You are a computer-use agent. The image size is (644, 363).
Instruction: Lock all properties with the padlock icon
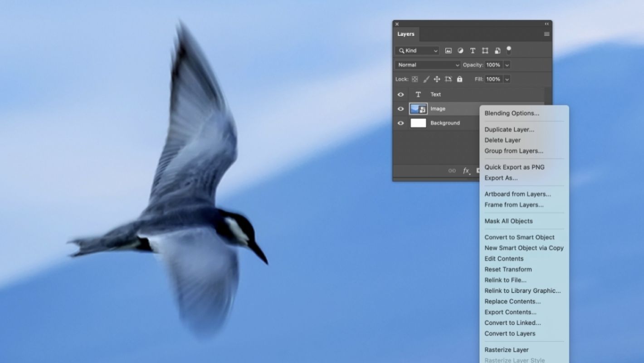[x=459, y=79]
